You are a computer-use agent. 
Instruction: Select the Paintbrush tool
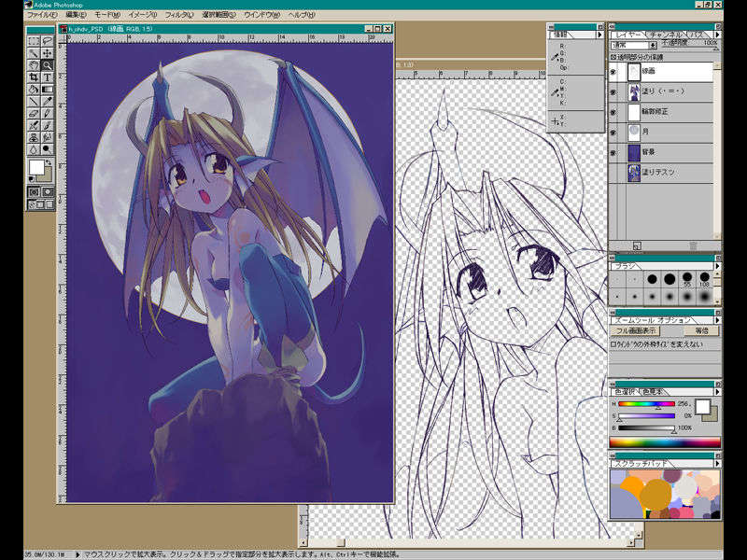pyautogui.click(x=48, y=125)
